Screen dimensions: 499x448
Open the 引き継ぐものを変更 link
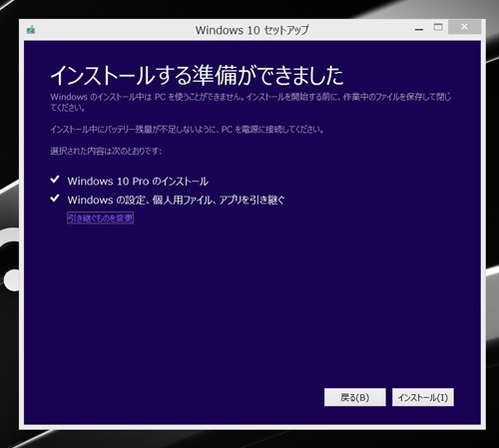(100, 219)
